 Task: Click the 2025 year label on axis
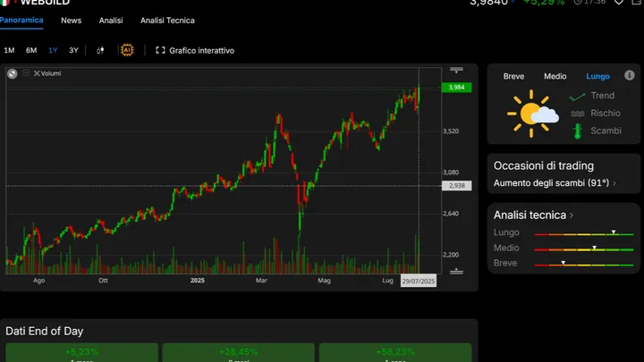pos(198,281)
